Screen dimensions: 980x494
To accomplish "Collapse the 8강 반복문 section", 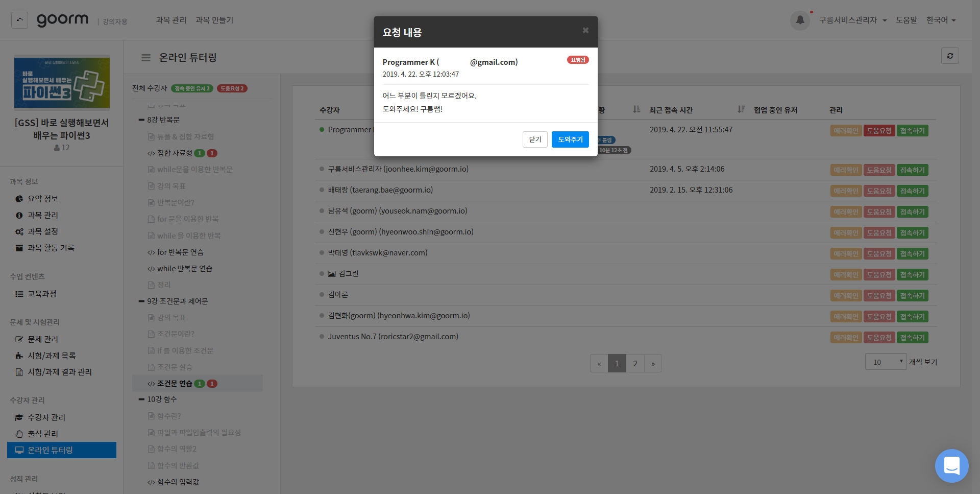I will (x=141, y=120).
